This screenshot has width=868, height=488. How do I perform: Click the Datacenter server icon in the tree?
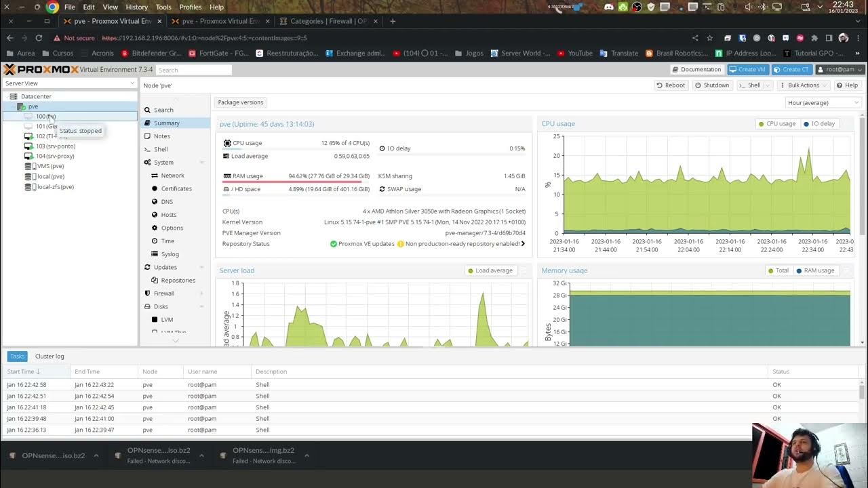tap(15, 96)
